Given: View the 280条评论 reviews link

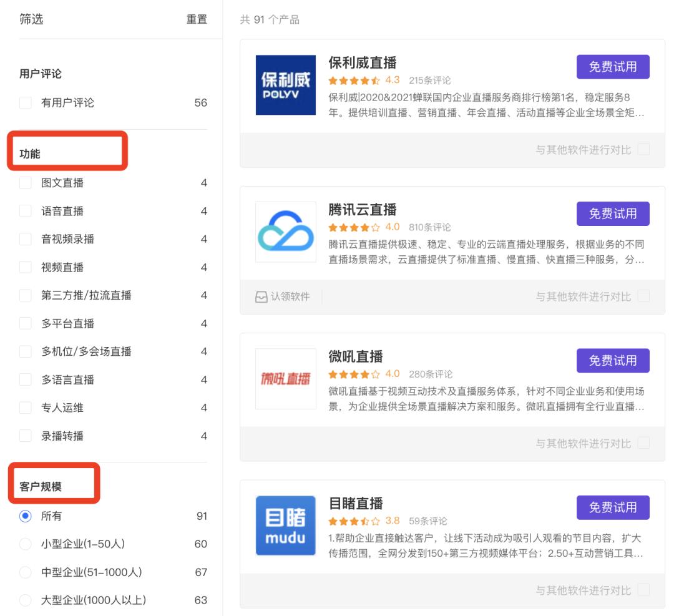Looking at the screenshot, I should (431, 374).
